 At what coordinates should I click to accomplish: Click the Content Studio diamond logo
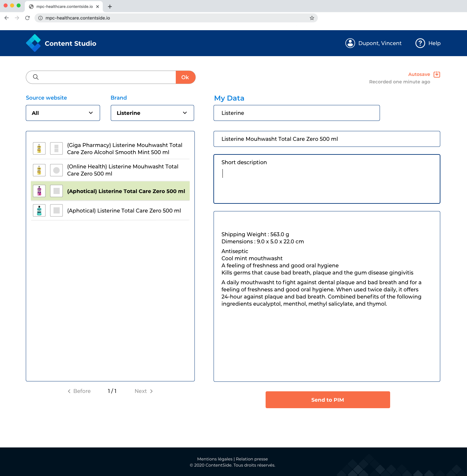(33, 43)
